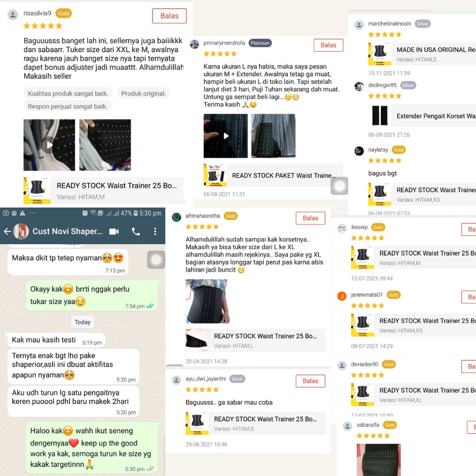Tap janewinata01 orange J avatar
The height and width of the screenshot is (476, 476).
click(342, 296)
